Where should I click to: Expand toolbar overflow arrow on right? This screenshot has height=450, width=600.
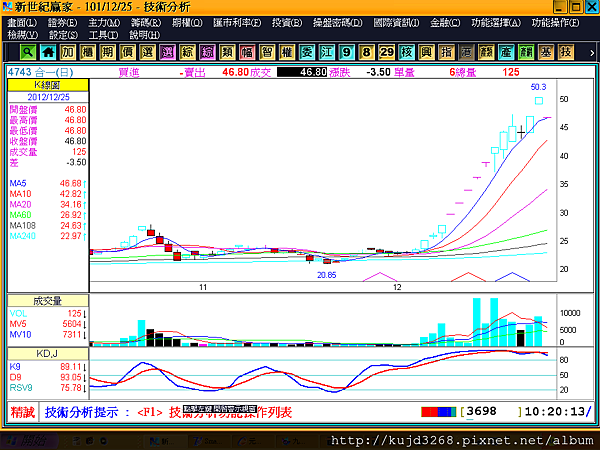592,53
